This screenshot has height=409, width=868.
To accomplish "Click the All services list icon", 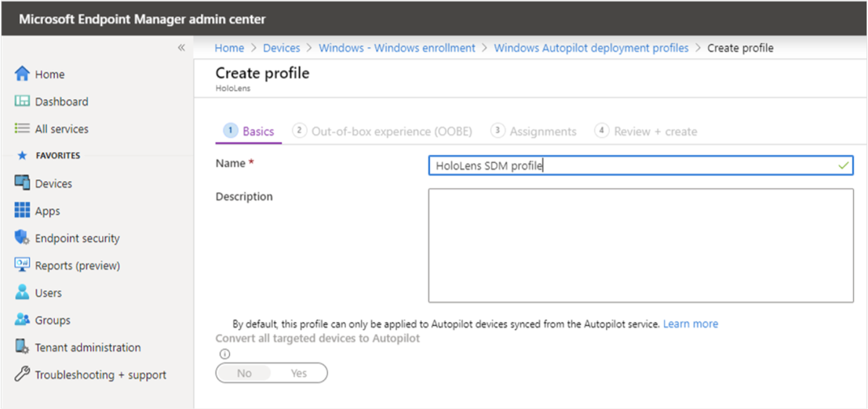I will point(22,129).
